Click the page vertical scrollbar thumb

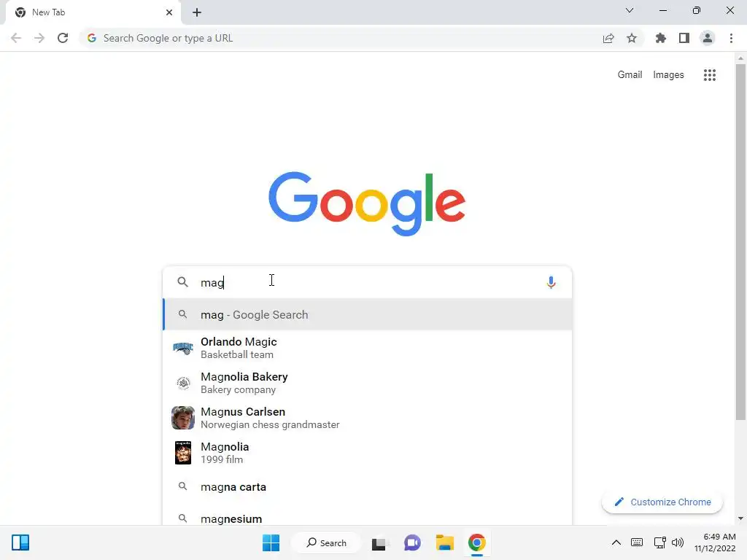(x=740, y=242)
